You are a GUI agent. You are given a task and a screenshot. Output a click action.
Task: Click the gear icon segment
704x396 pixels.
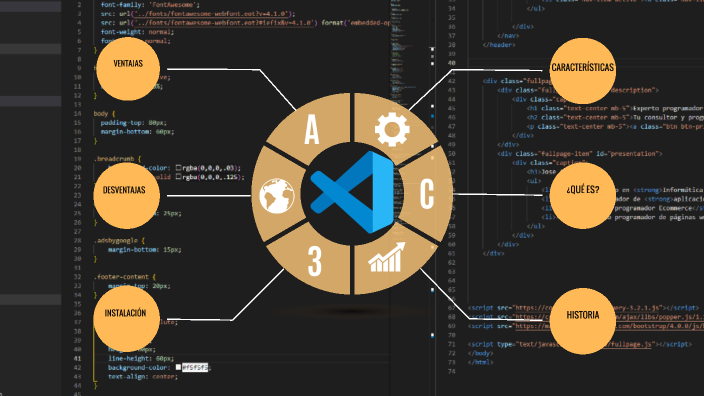click(392, 129)
